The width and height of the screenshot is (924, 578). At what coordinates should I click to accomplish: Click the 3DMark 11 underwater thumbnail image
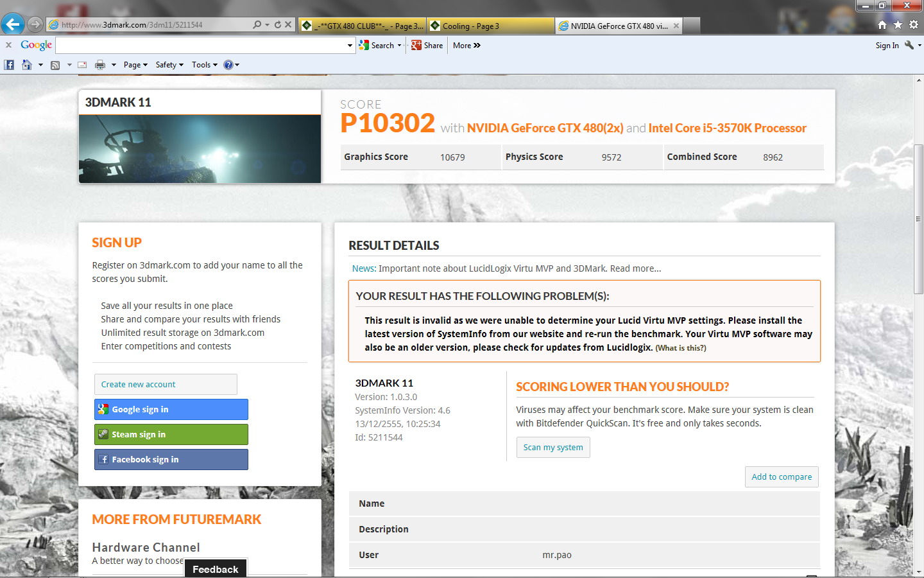tap(200, 149)
